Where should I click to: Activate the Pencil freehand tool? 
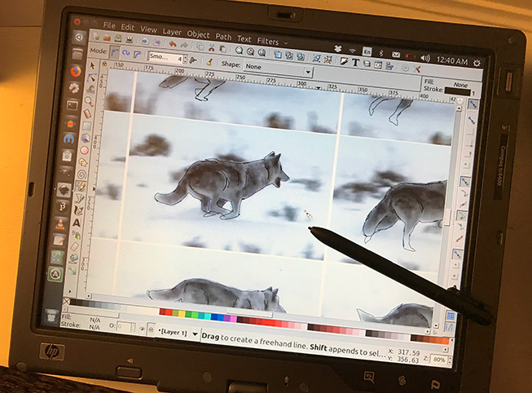tap(81, 186)
